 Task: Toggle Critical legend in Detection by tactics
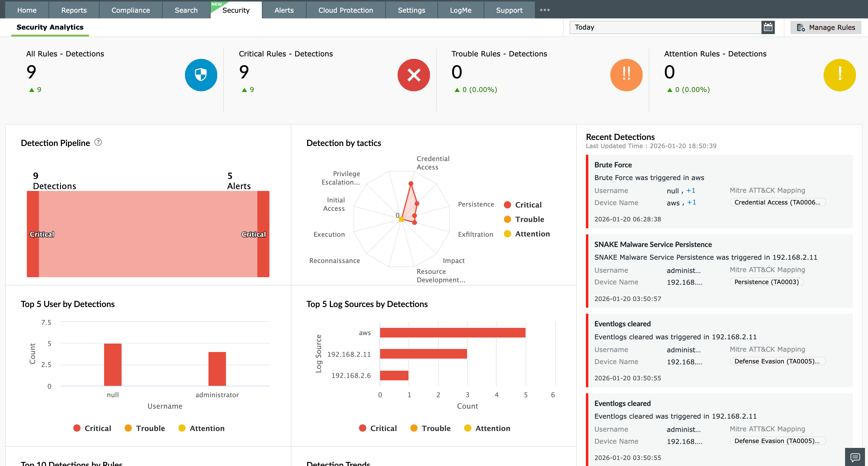click(x=523, y=205)
